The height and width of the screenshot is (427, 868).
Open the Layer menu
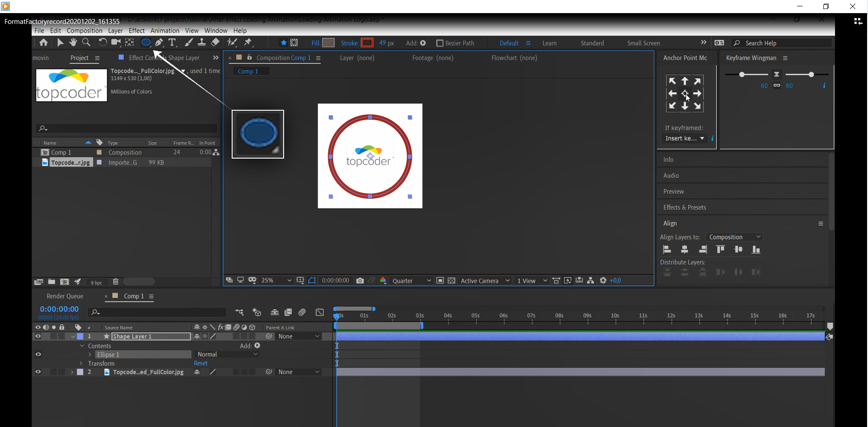coord(115,31)
